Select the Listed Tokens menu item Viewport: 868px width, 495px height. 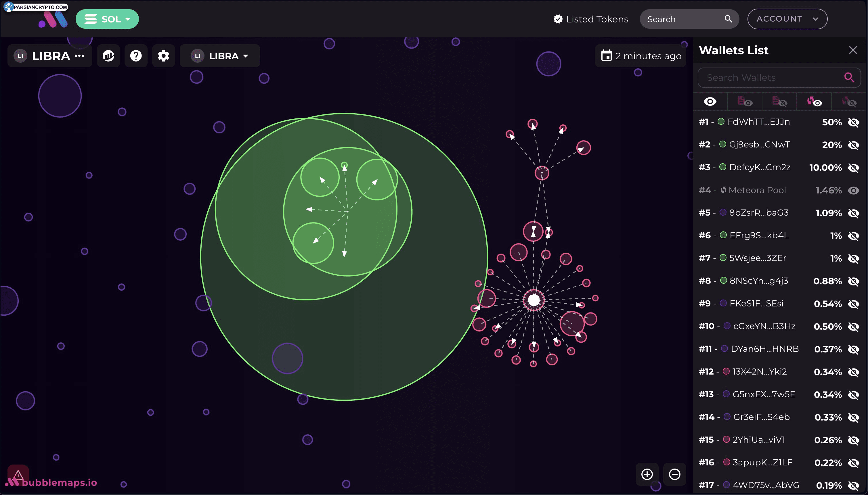coord(590,18)
